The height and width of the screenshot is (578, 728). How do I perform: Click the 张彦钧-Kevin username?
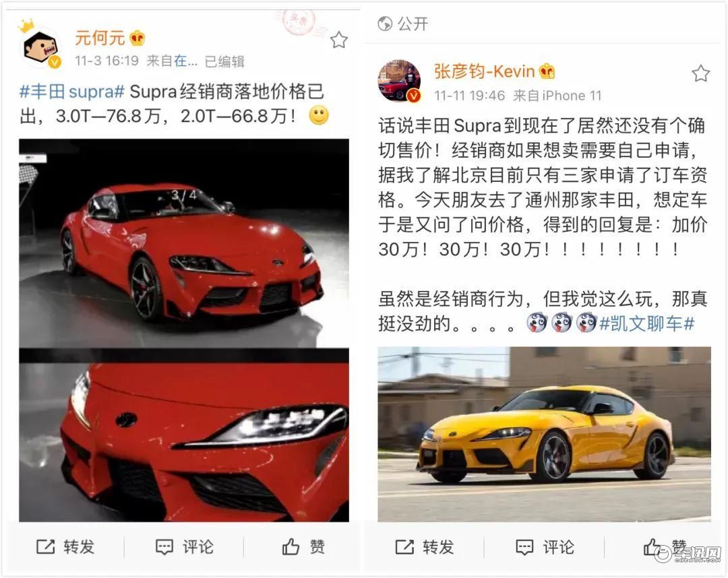coord(484,71)
